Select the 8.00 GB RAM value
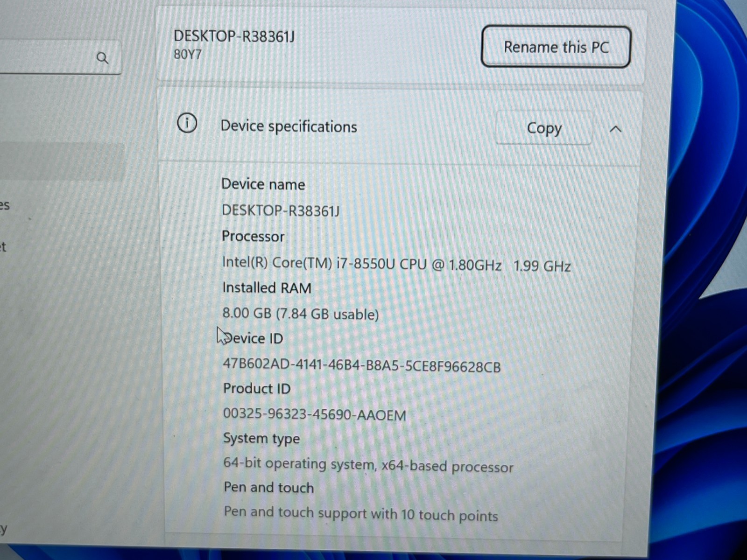Viewport: 747px width, 560px height. [301, 314]
